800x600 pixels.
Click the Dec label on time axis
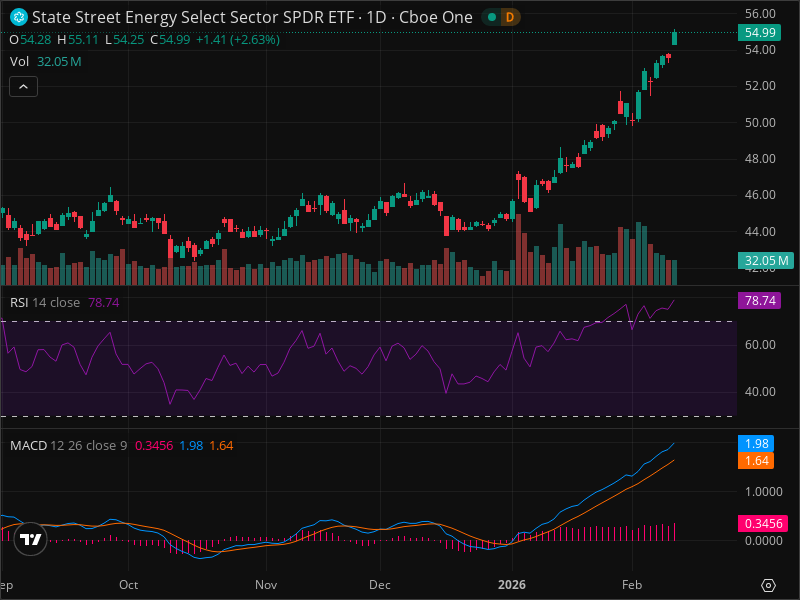pyautogui.click(x=380, y=585)
